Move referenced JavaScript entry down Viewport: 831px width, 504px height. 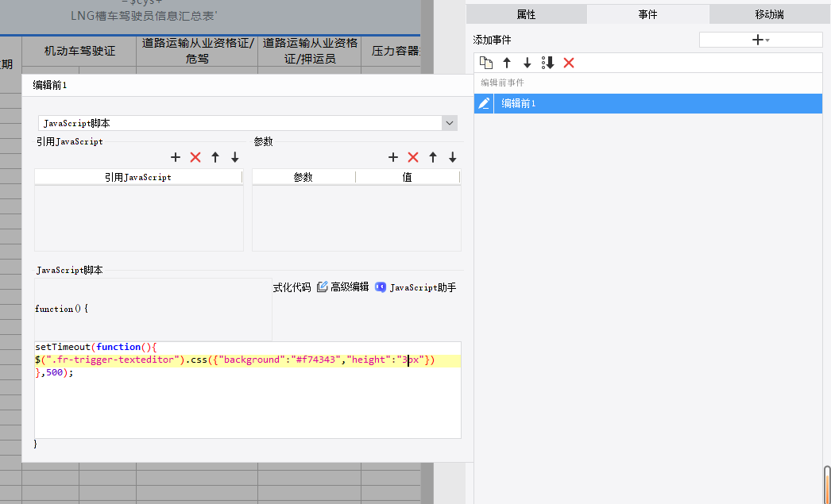click(x=235, y=157)
